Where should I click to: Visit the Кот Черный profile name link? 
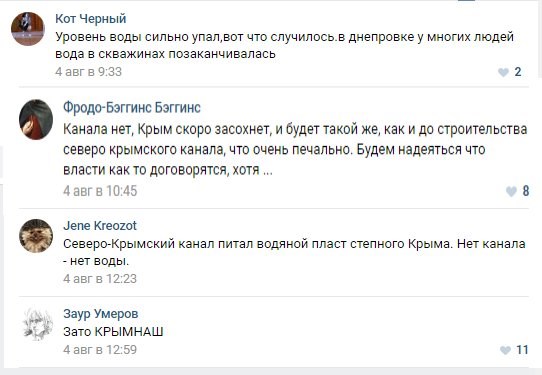click(91, 19)
